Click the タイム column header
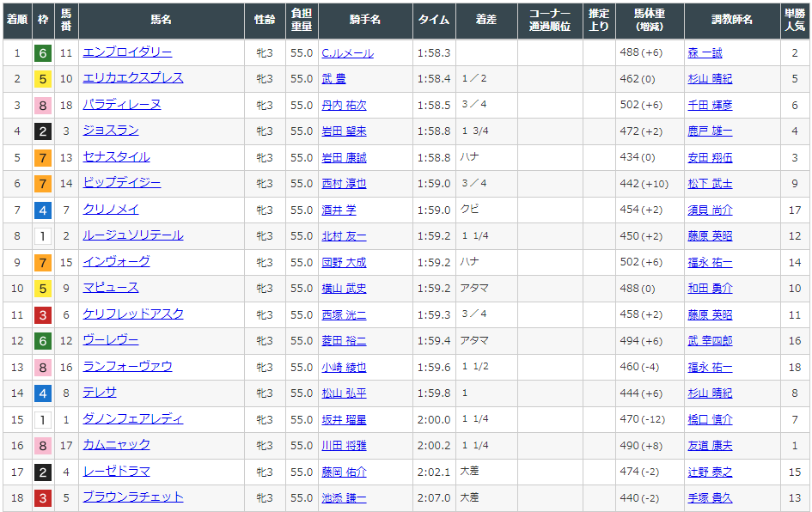 coord(433,20)
